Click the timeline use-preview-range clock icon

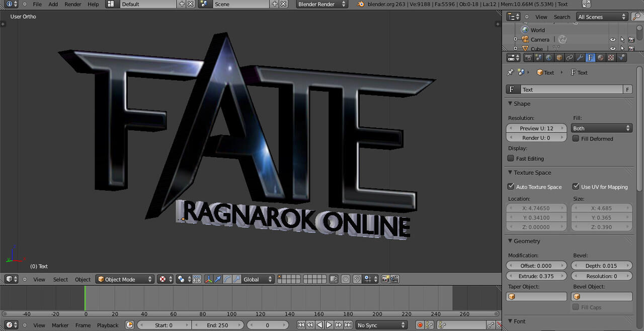(130, 325)
